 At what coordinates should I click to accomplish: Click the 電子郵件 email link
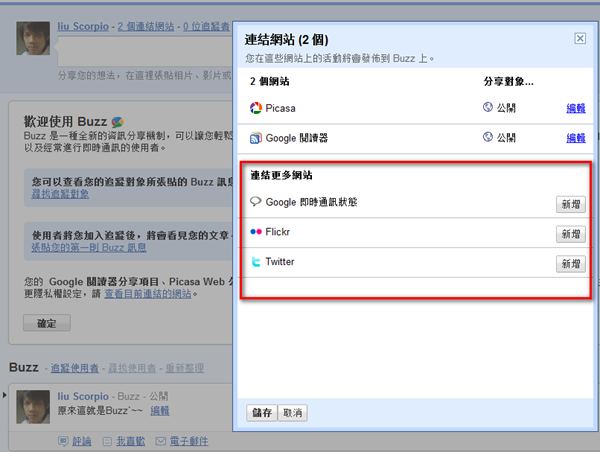click(x=189, y=441)
